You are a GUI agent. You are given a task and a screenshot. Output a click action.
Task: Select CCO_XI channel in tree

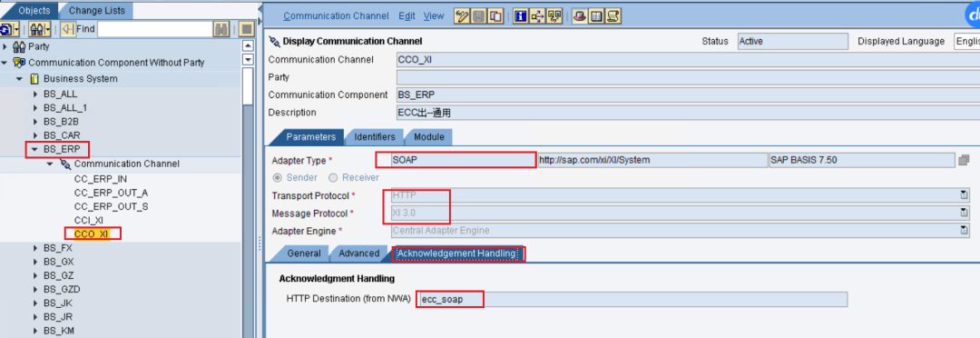[92, 234]
